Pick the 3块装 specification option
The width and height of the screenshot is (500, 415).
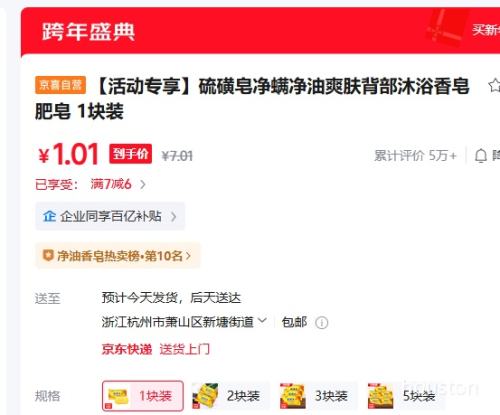coord(318,396)
